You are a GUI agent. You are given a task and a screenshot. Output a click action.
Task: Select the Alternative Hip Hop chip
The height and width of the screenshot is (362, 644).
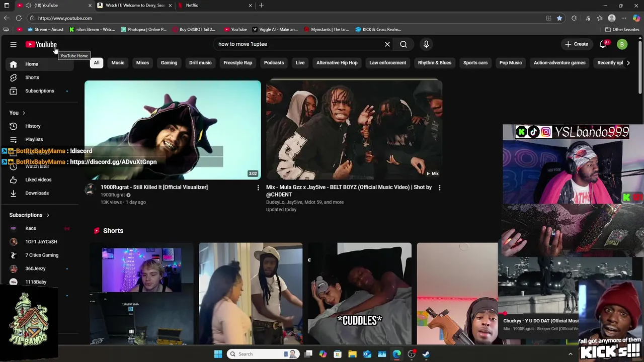(x=337, y=63)
